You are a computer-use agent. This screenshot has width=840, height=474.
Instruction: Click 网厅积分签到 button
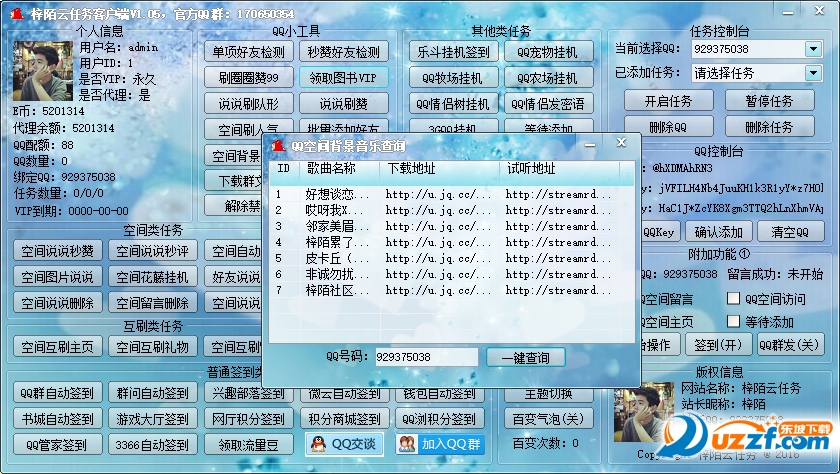tap(249, 418)
